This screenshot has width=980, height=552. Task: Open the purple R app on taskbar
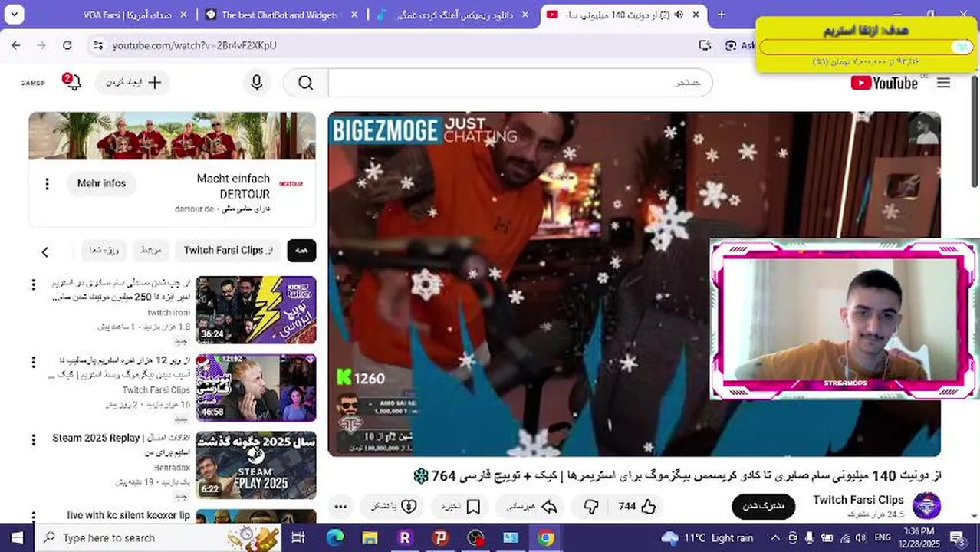pos(405,538)
